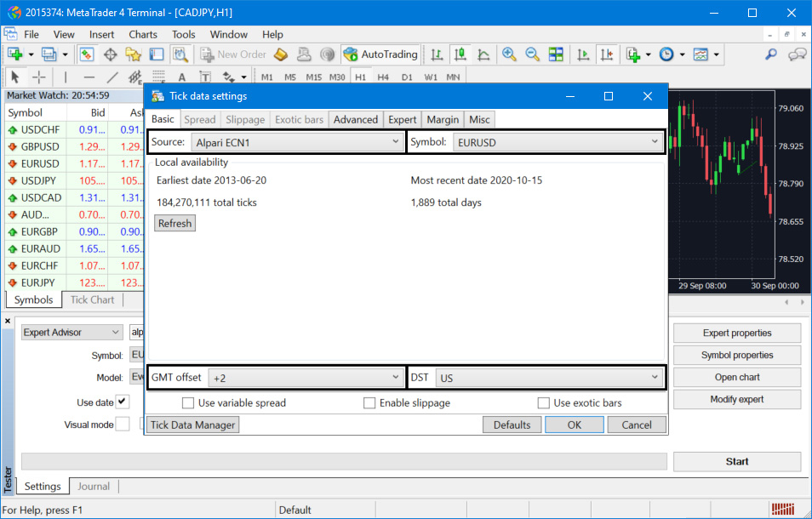Click the New Chart toolbar icon
Screen dimensions: 812x519
pyautogui.click(x=15, y=54)
